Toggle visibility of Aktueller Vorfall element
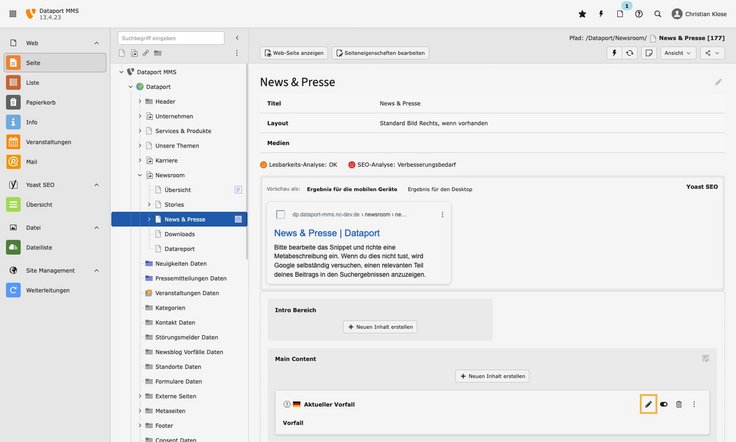The width and height of the screenshot is (736, 442). tap(663, 404)
